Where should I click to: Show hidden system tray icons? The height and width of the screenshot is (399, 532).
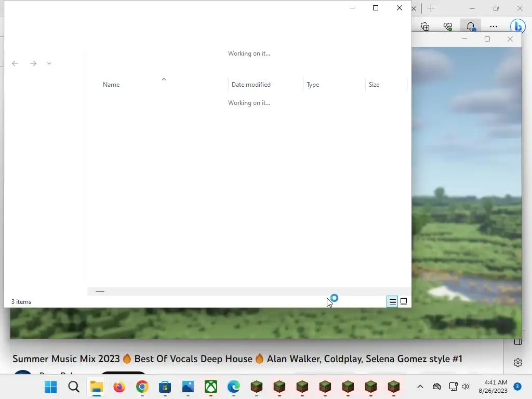[x=420, y=387]
